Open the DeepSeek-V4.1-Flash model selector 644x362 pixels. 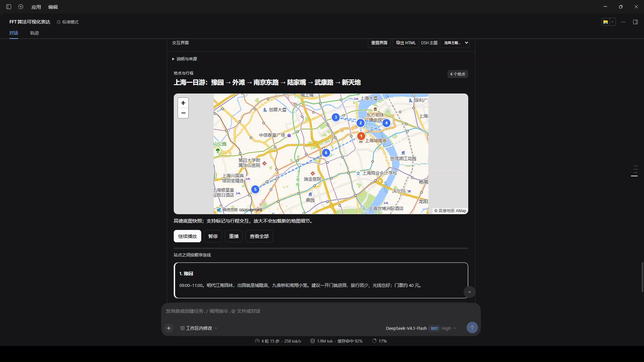[x=406, y=328]
